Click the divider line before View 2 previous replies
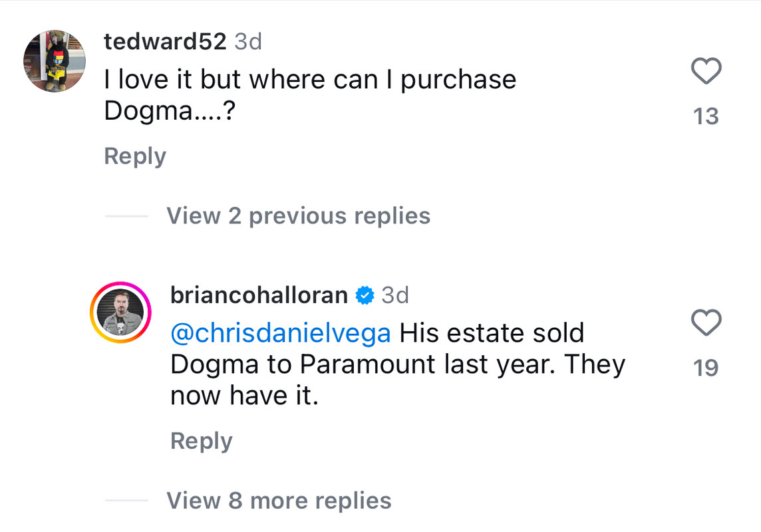The width and height of the screenshot is (761, 532). [x=126, y=216]
